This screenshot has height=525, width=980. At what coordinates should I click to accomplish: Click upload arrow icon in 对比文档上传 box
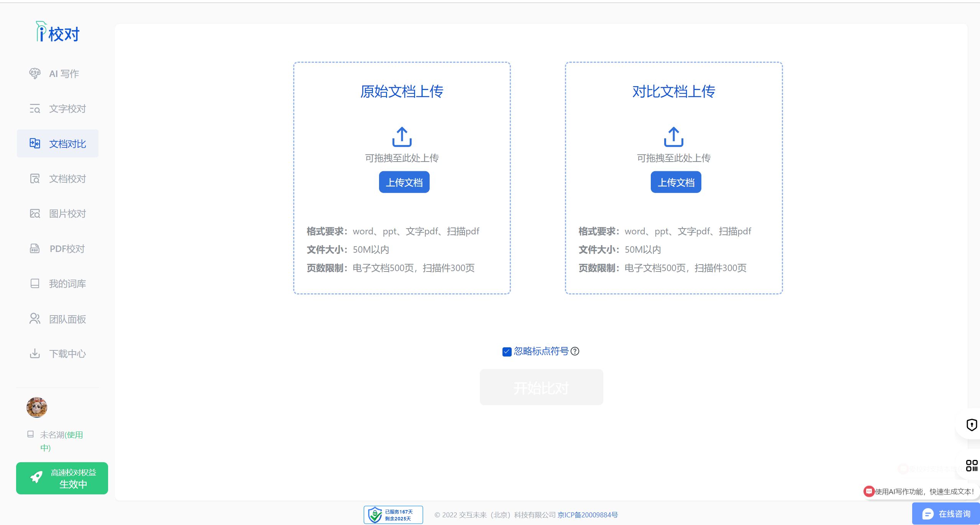(673, 137)
